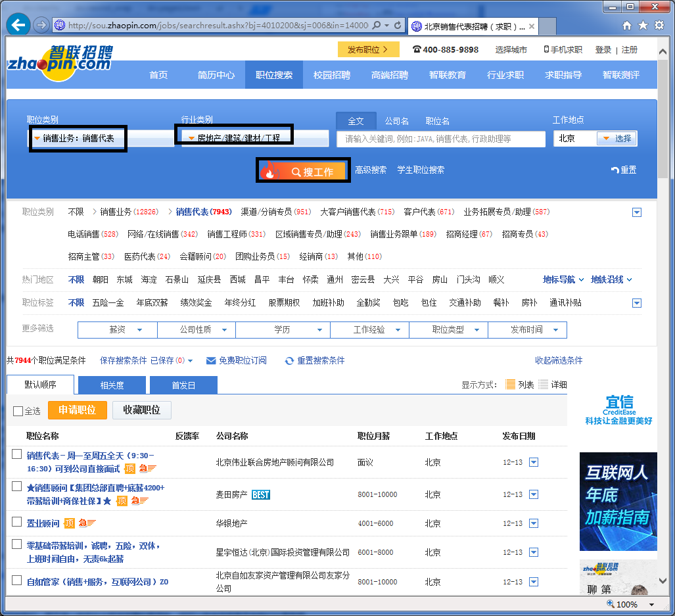
Task: Expand details arrow for 华银地产 row
Action: point(534,523)
